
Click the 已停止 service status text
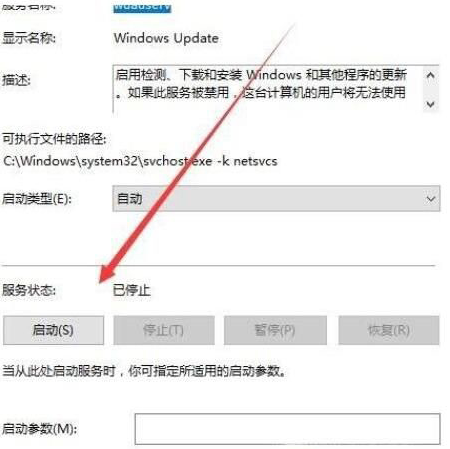(x=132, y=290)
